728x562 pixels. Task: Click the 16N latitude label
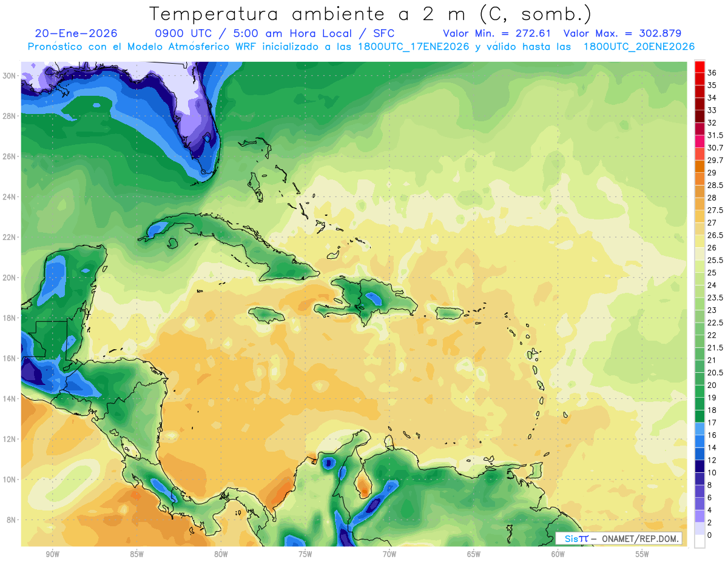(9, 358)
